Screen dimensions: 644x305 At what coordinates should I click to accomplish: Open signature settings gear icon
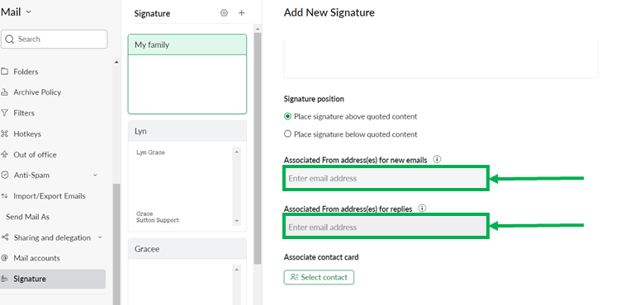click(x=224, y=12)
